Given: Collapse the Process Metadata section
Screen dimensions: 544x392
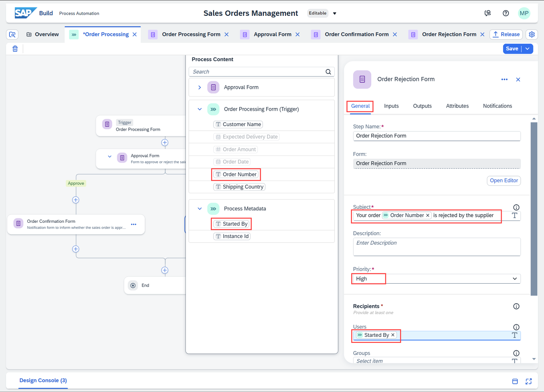Looking at the screenshot, I should [200, 209].
